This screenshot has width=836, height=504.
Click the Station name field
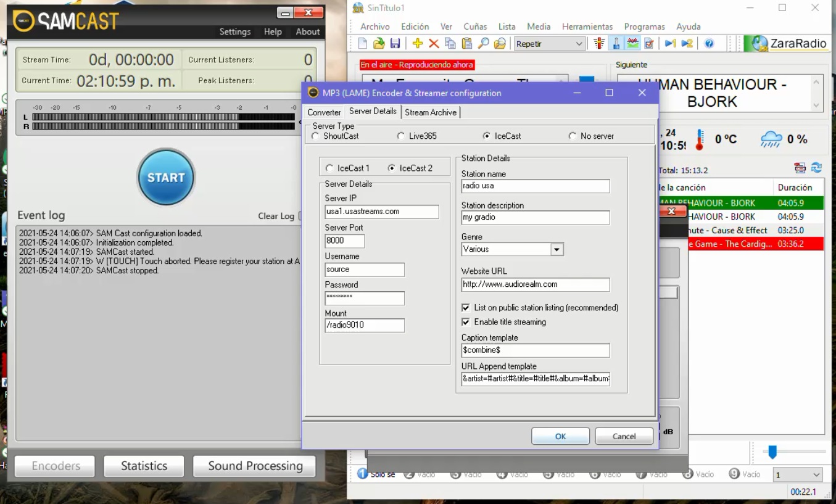[x=536, y=186]
